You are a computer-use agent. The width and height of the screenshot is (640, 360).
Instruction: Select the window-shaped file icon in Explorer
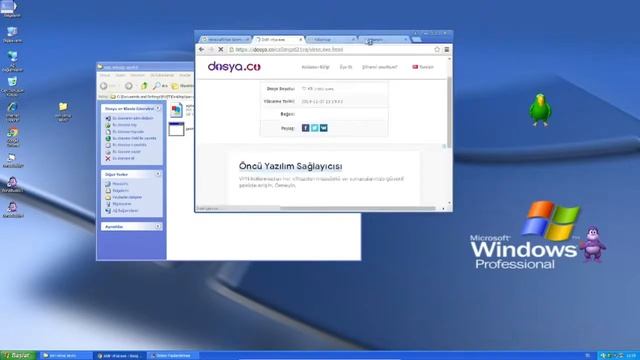tap(176, 129)
